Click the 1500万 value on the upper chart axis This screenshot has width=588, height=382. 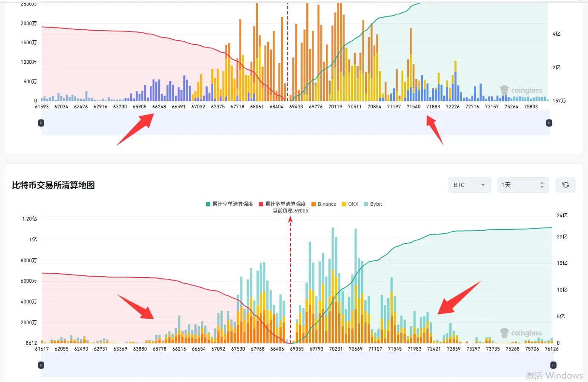click(29, 42)
